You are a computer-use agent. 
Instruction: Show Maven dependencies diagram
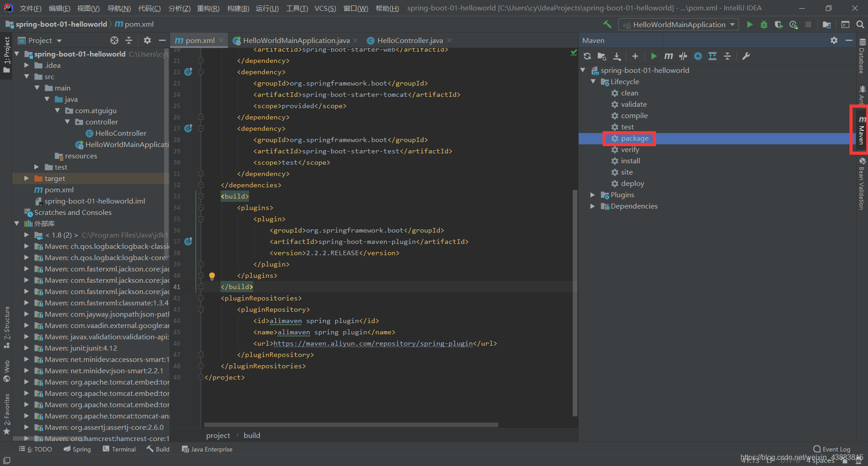pos(712,56)
